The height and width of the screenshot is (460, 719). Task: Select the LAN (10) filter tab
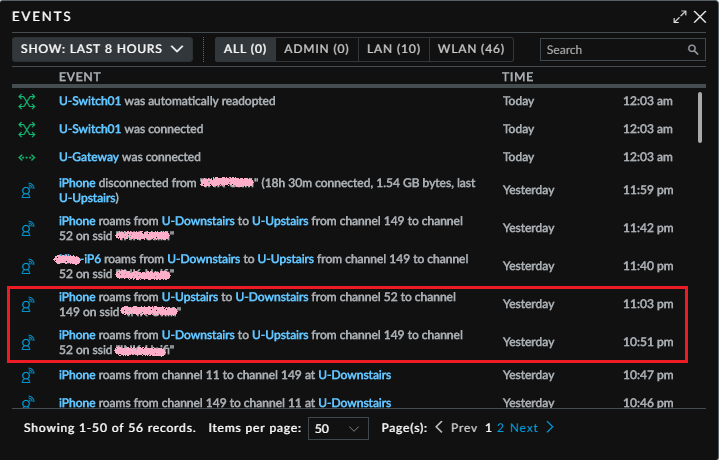pyautogui.click(x=393, y=49)
